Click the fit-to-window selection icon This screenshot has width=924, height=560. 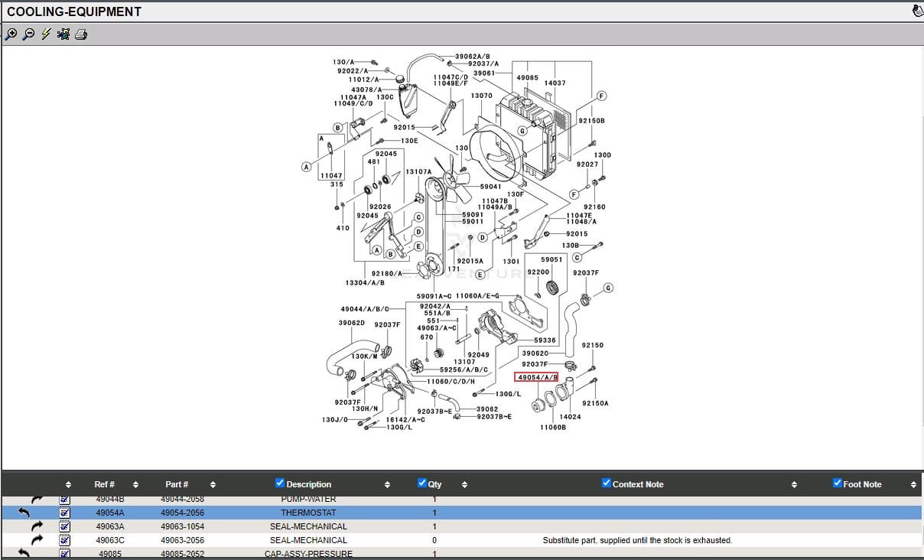63,34
